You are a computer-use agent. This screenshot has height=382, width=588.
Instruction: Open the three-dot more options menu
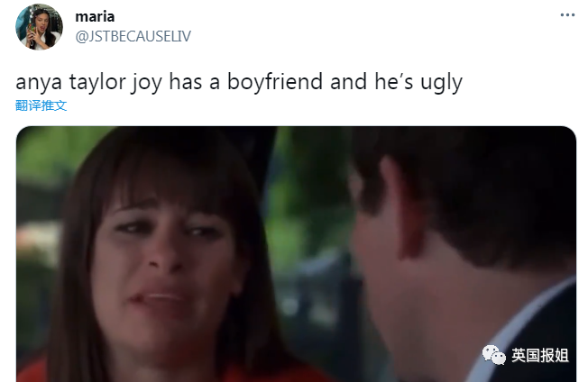567,15
